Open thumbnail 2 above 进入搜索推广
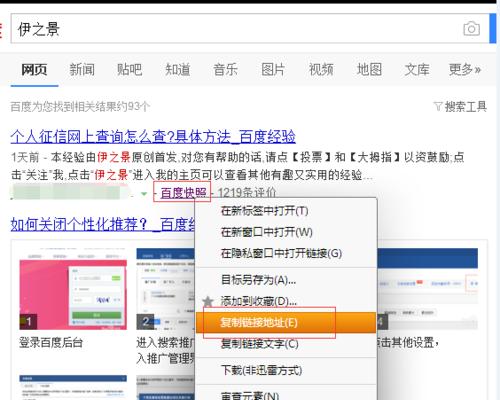Image resolution: width=500 pixels, height=400 pixels. (166, 289)
